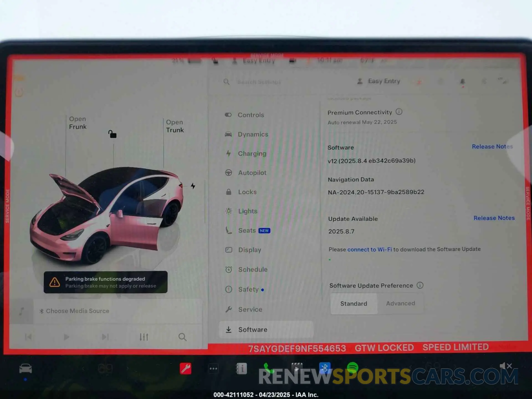Play media
Viewport: 532px width, 399px height.
click(x=66, y=337)
